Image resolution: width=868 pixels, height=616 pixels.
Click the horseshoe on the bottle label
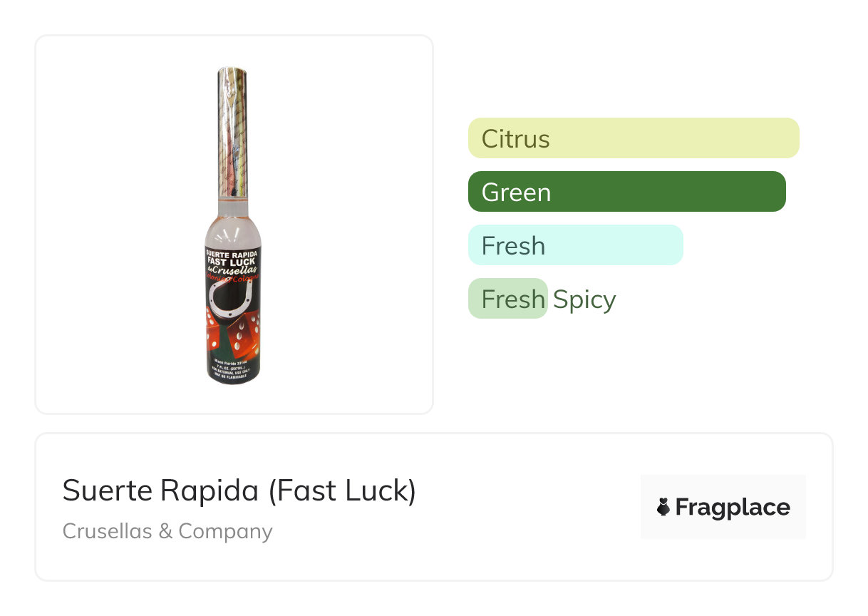(234, 305)
